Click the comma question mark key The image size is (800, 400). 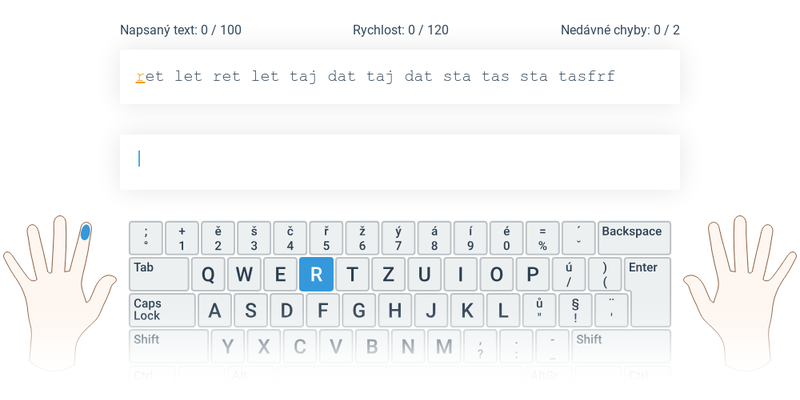pos(480,346)
